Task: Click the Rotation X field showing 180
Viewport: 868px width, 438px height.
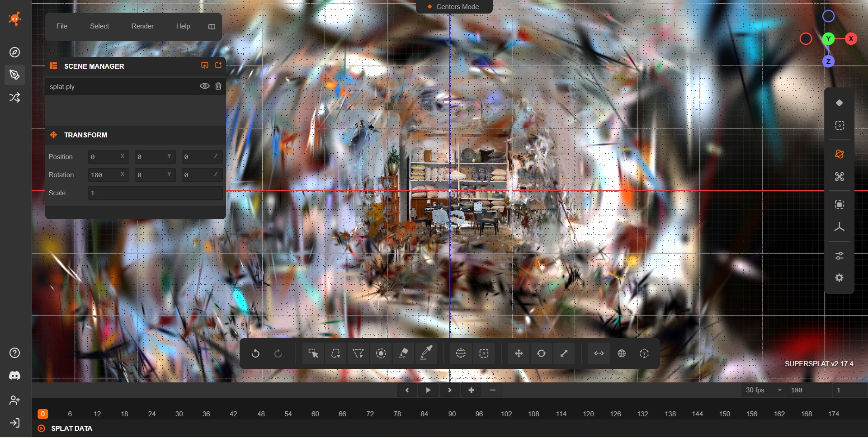Action: point(108,175)
